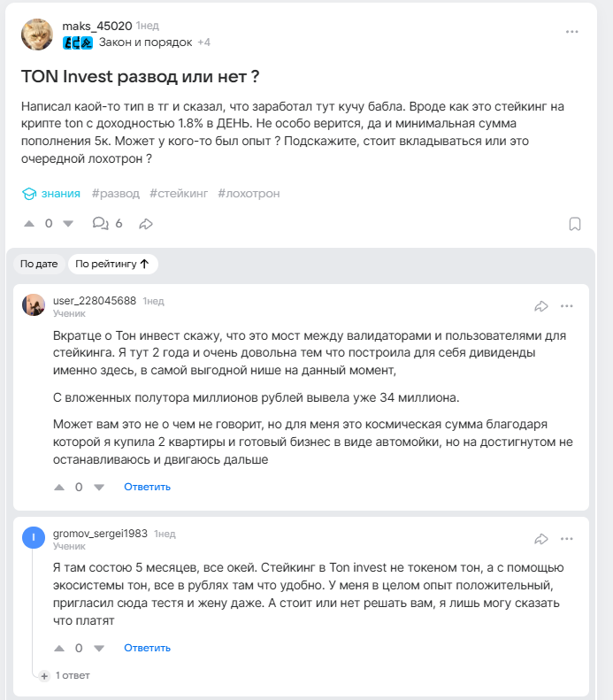Upvote gromov_sergei1983's comment
The height and width of the screenshot is (700, 613).
60,648
